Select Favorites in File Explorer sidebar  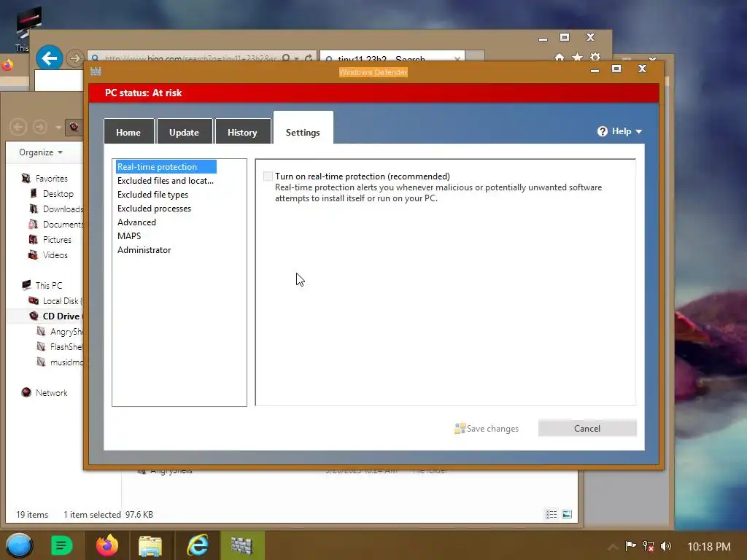(x=52, y=179)
